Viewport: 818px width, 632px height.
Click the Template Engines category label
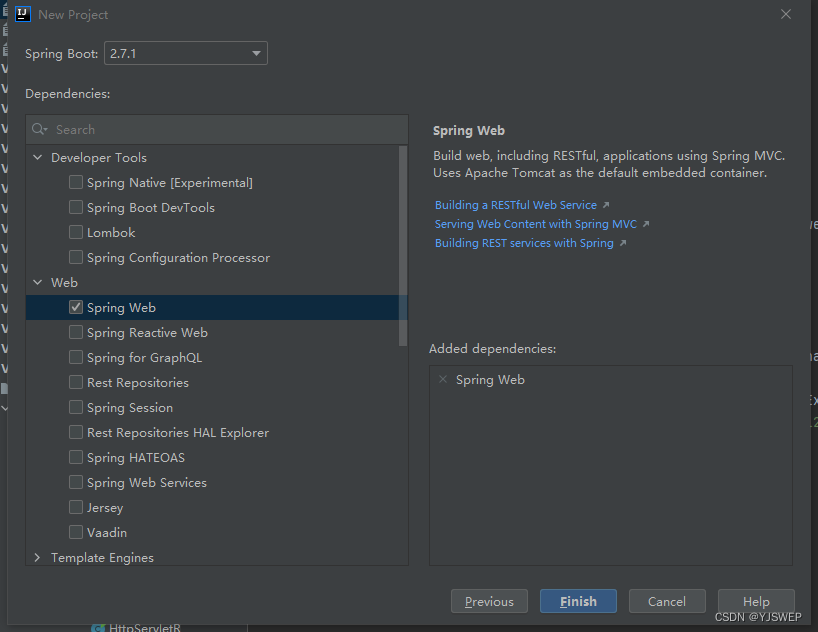[x=102, y=558]
